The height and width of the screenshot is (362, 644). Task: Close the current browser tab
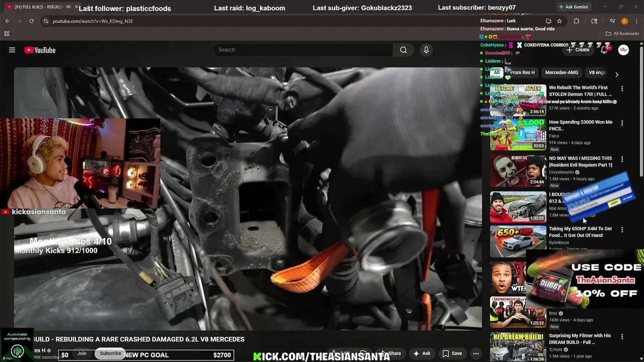tap(77, 7)
